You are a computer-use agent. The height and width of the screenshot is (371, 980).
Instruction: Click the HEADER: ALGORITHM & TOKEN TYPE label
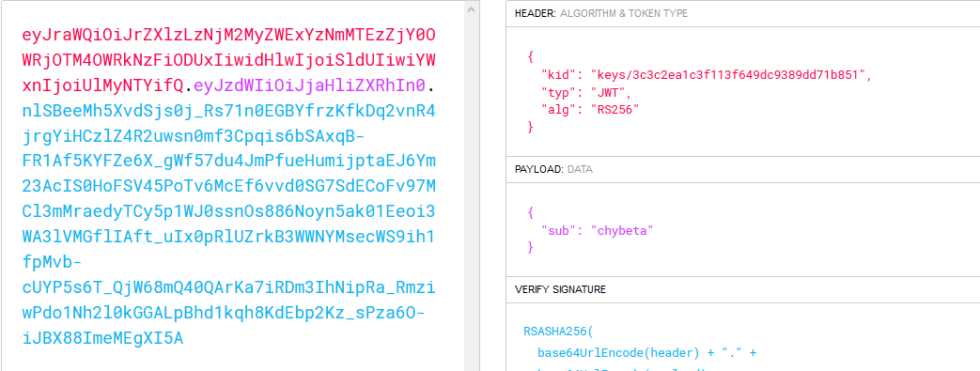tap(601, 14)
